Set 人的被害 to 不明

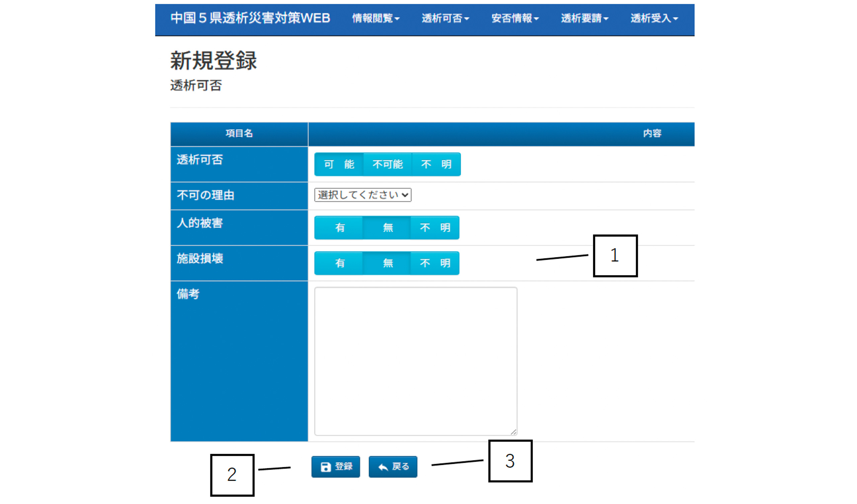coord(435,228)
